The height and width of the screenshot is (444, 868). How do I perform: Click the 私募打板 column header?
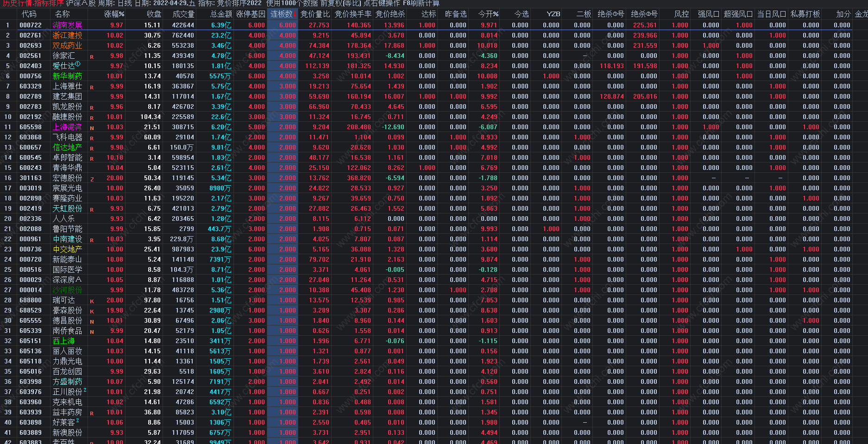click(x=805, y=14)
